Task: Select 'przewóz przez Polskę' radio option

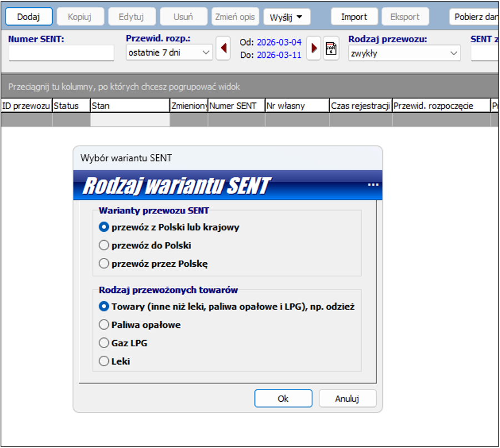Action: click(104, 263)
